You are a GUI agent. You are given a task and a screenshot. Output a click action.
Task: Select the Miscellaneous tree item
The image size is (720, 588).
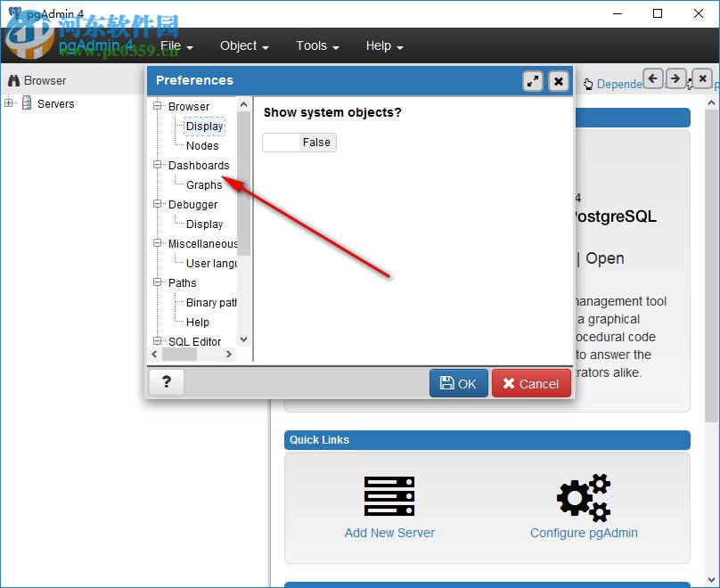203,244
